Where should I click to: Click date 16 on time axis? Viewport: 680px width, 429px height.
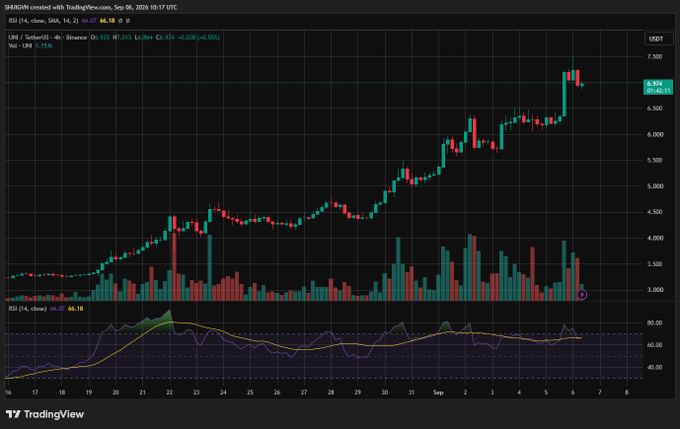coord(8,392)
